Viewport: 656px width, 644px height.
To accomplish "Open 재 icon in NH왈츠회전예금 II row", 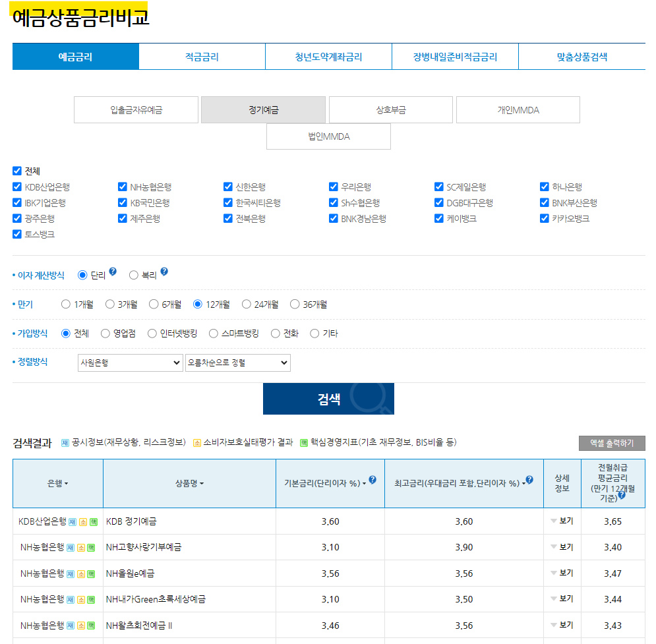I will click(71, 626).
